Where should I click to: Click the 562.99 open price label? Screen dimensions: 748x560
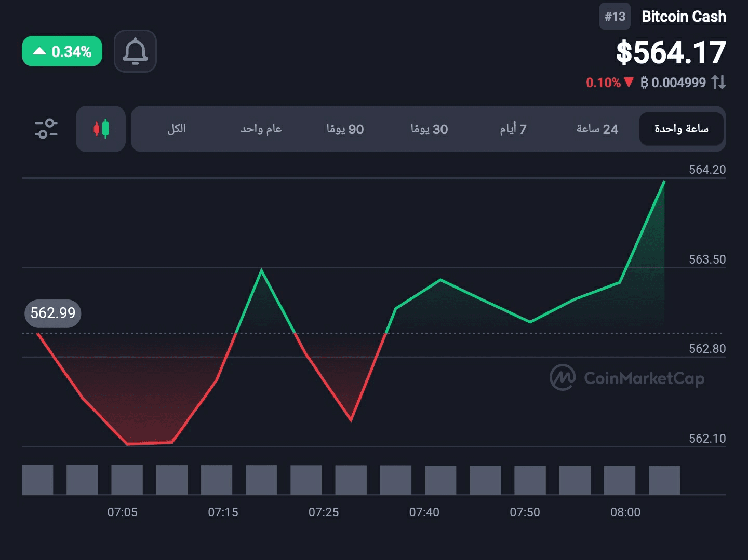coord(52,313)
